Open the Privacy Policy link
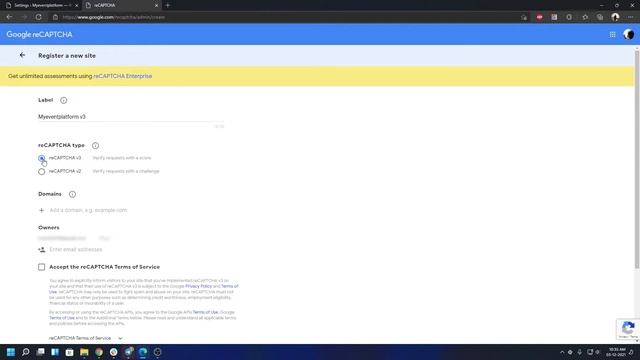Image resolution: width=640 pixels, height=360 pixels. click(198, 286)
